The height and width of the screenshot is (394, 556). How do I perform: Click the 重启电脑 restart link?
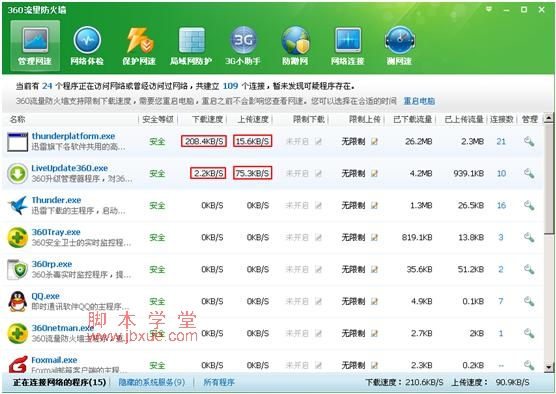419,101
